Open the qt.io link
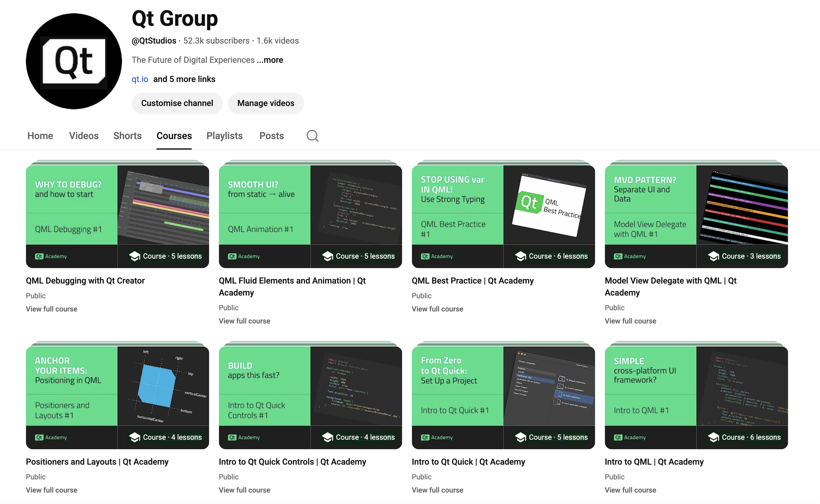 pyautogui.click(x=140, y=79)
